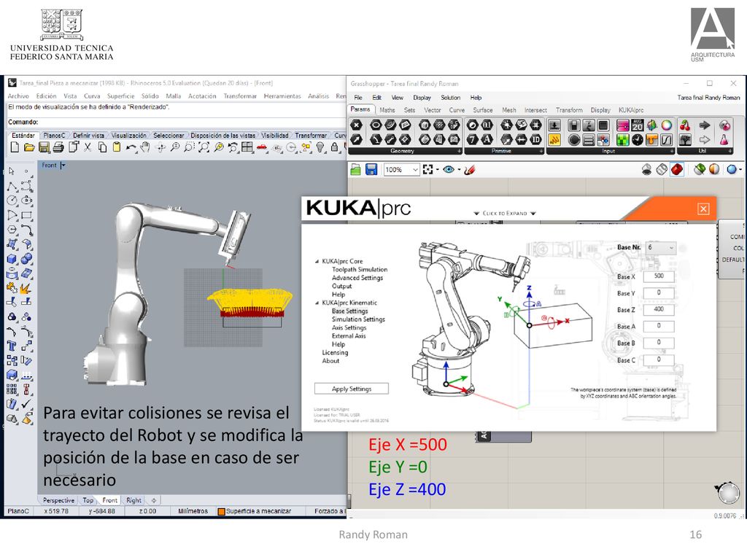This screenshot has width=747, height=560.
Task: Select the Pan hand tool
Action: (145, 147)
